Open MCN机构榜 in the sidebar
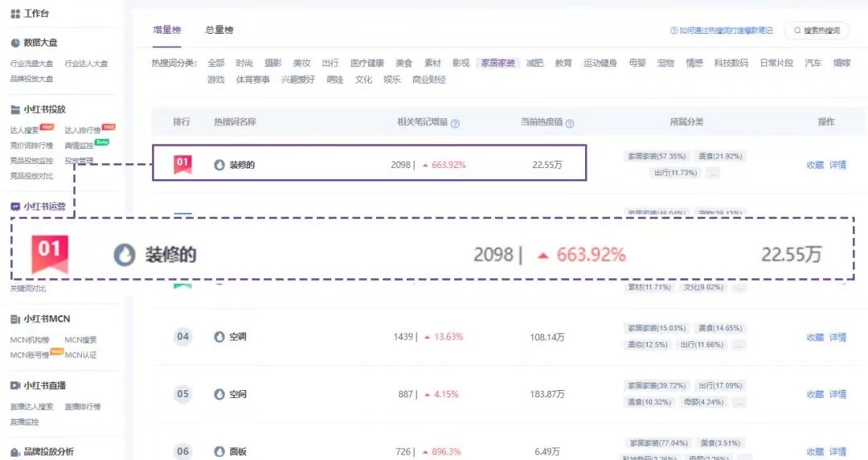868x460 pixels. point(30,339)
